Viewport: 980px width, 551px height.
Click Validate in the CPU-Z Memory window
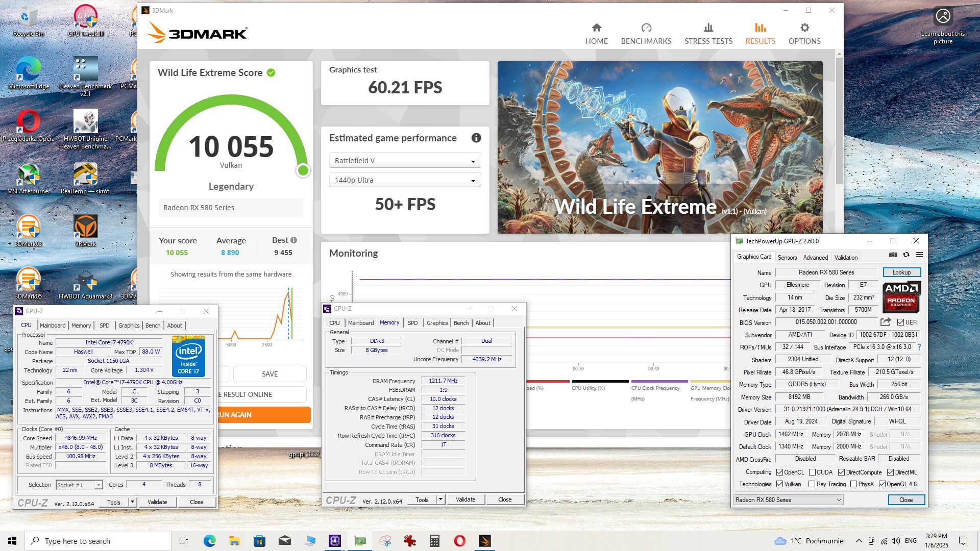(465, 499)
